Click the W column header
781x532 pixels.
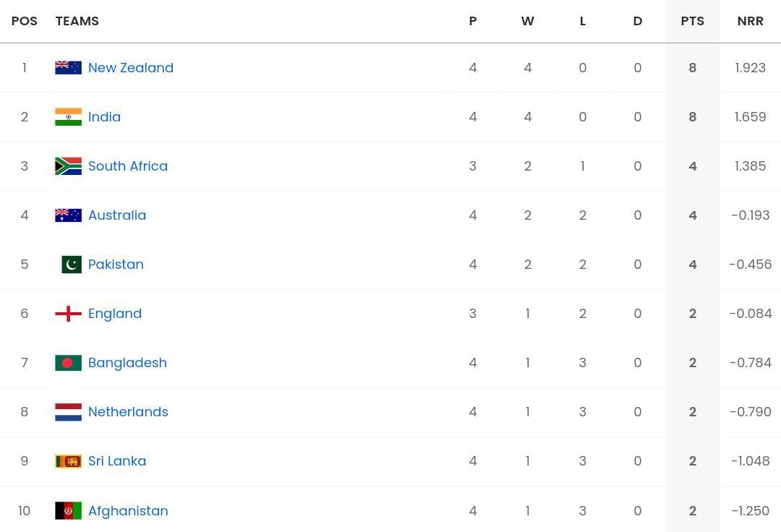point(528,21)
